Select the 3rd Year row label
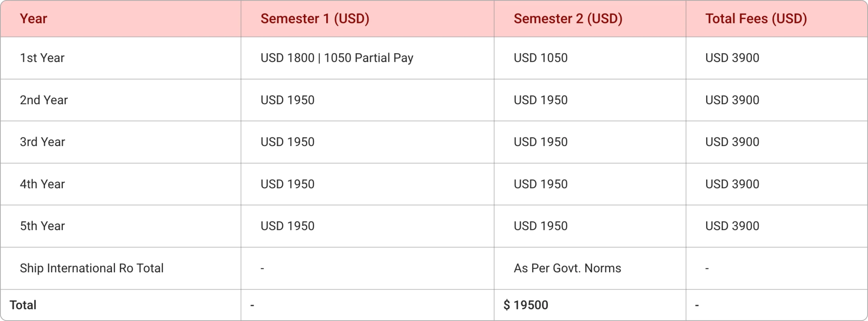The height and width of the screenshot is (321, 868). click(x=42, y=142)
